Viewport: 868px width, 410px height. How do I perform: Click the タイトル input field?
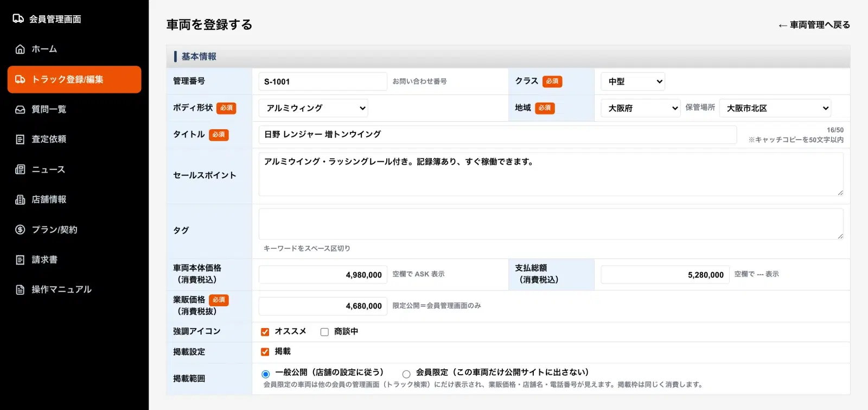point(497,135)
